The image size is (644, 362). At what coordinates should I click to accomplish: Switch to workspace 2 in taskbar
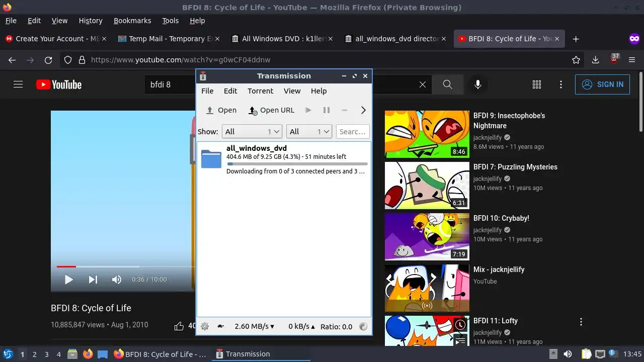[x=34, y=354]
